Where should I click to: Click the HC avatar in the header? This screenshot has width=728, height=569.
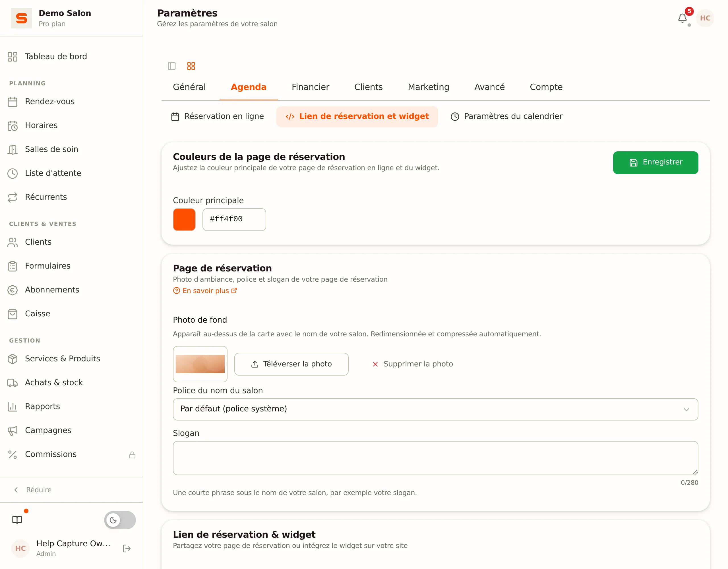(705, 18)
